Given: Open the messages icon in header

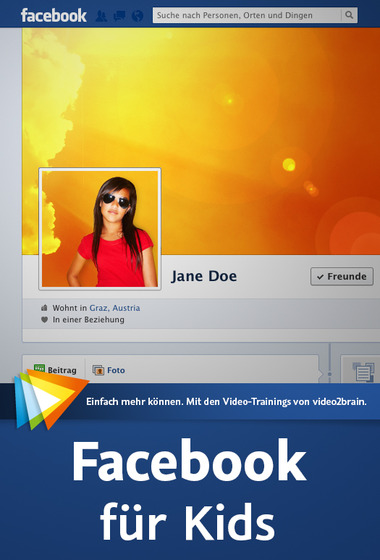Looking at the screenshot, I should [x=119, y=16].
